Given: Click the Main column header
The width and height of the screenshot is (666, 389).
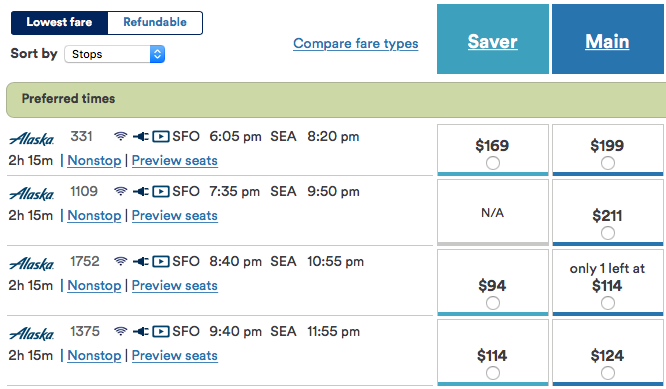Looking at the screenshot, I should (608, 39).
